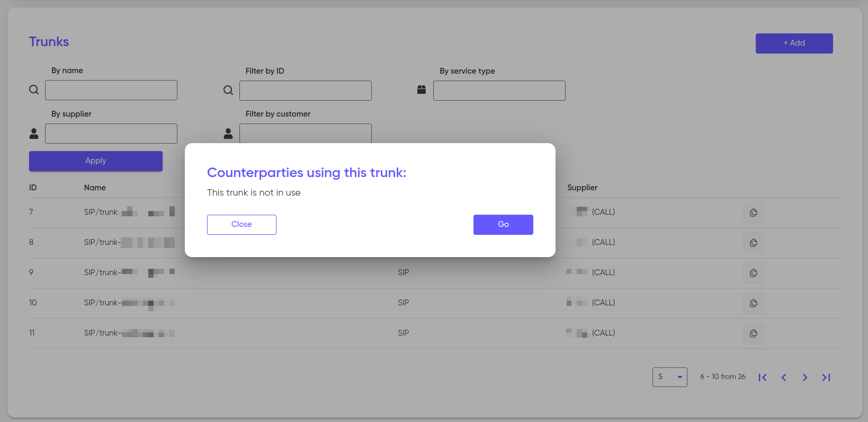Click SIP service type in row 11
Screen dimensions: 868x422
tap(404, 333)
